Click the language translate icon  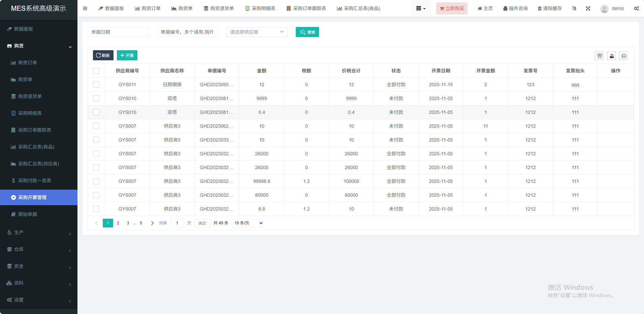point(574,8)
